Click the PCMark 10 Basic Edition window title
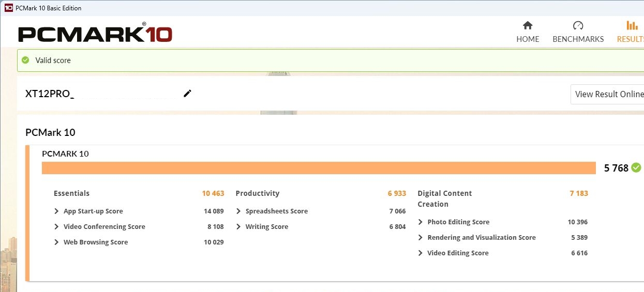The height and width of the screenshot is (292, 644). click(x=48, y=8)
